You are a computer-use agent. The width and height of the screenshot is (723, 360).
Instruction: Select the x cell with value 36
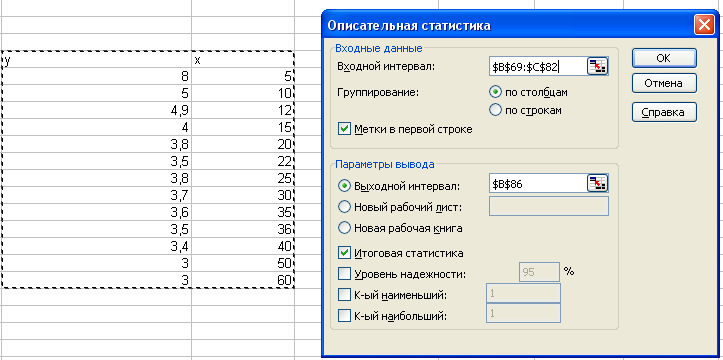(x=243, y=230)
